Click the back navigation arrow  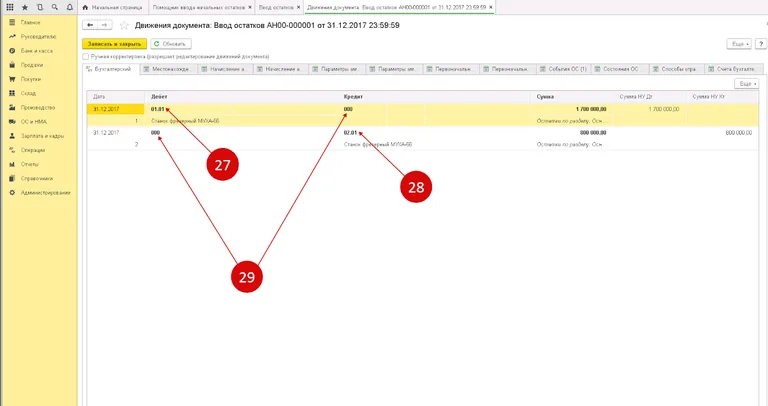[91, 24]
